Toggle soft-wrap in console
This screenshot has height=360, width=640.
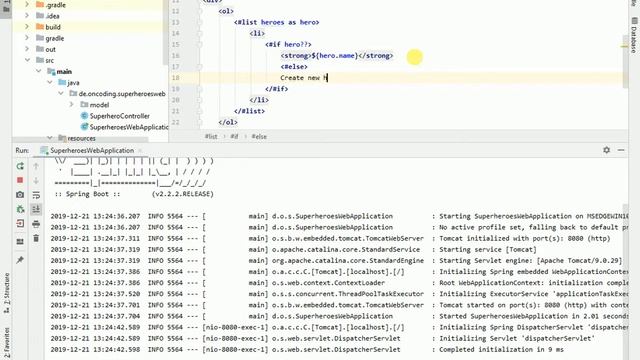point(36,195)
